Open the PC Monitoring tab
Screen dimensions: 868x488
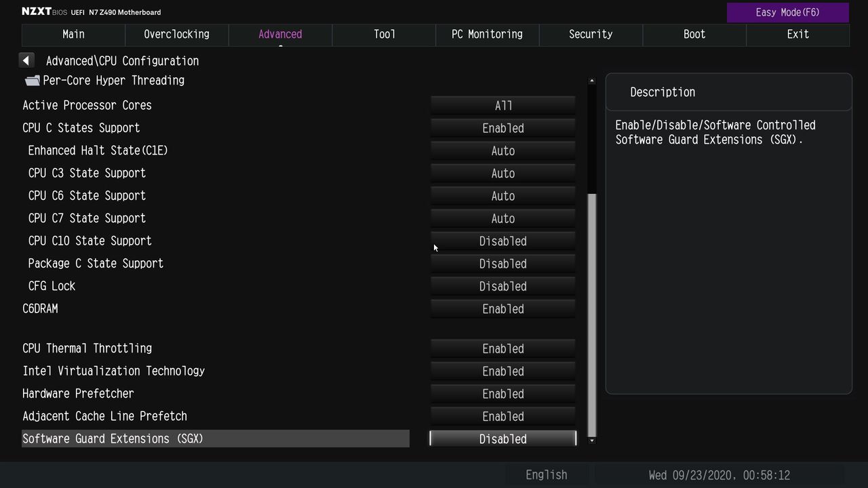[487, 35]
